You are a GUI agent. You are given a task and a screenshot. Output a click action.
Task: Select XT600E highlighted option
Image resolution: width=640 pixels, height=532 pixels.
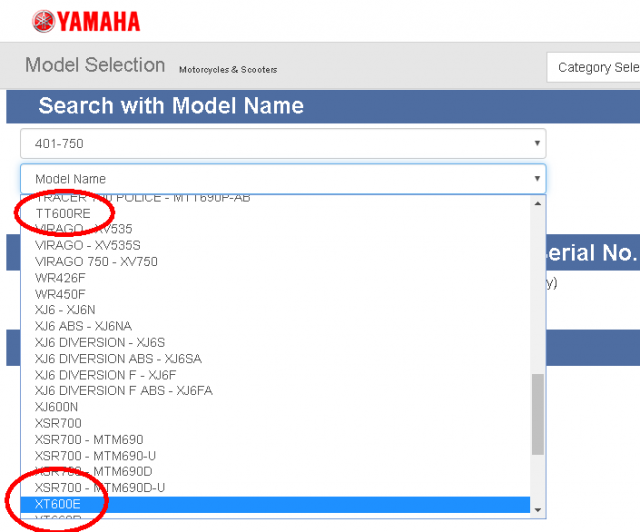(x=276, y=504)
